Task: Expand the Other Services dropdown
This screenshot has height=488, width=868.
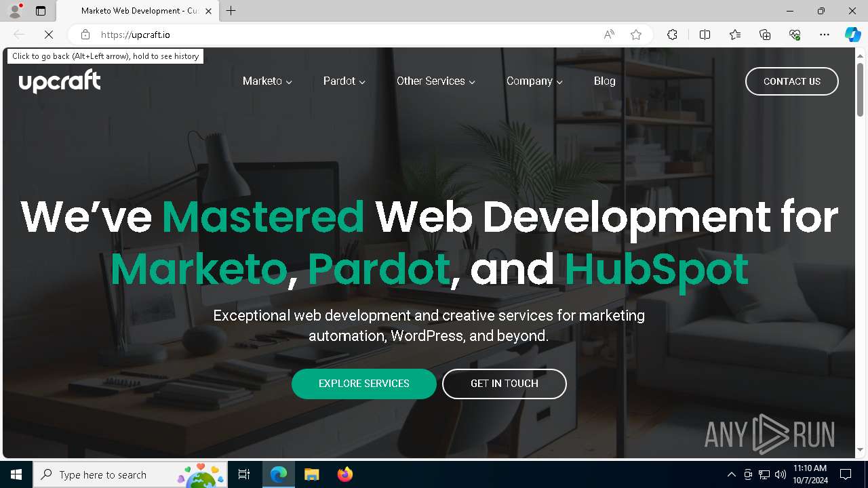Action: point(436,81)
